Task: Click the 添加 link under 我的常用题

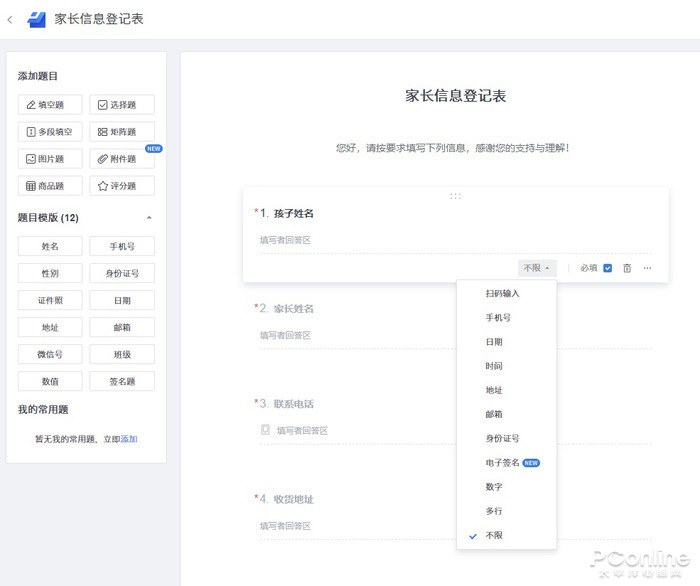Action: pos(129,439)
